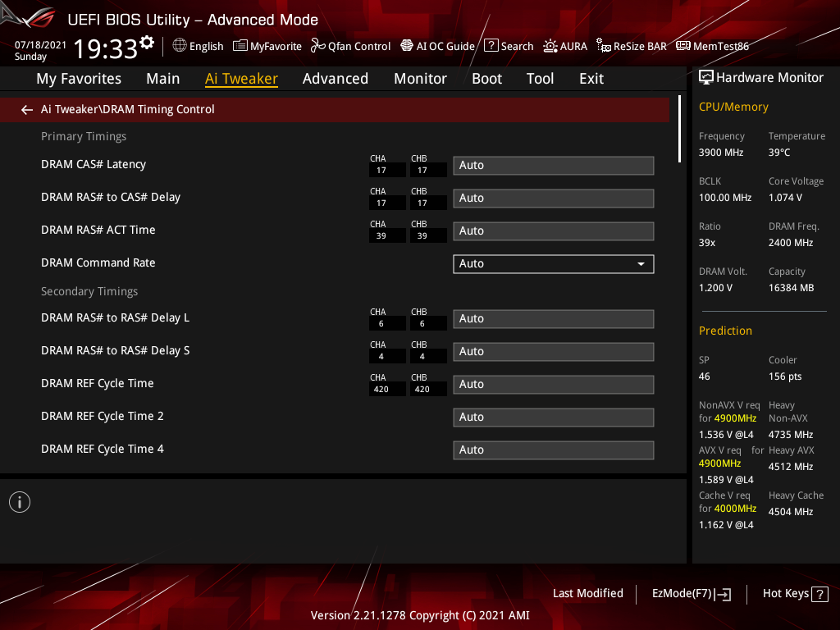Go back using the DRAM Timing Control arrow
The width and height of the screenshot is (840, 630).
(26, 108)
